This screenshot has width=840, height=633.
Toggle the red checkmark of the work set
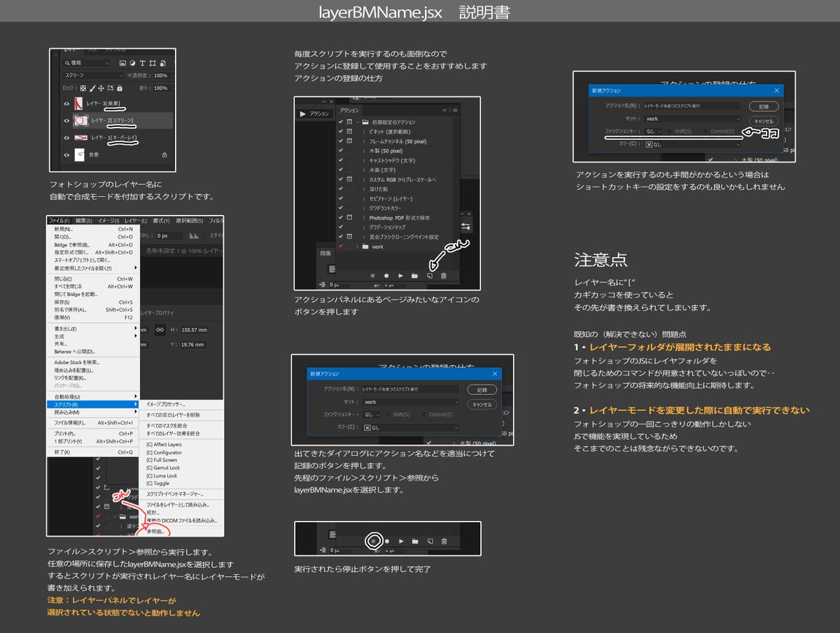[341, 246]
